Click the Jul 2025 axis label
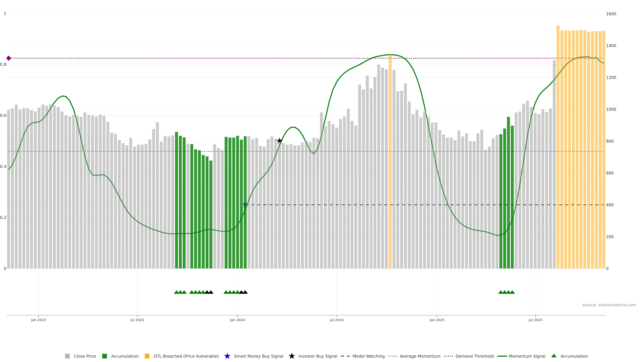This screenshot has height=362, width=644. click(x=535, y=320)
